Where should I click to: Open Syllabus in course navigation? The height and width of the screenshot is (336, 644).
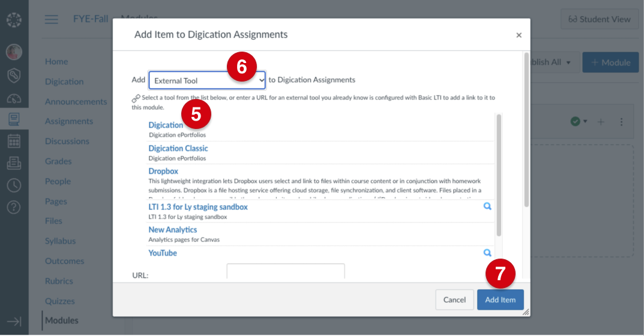[x=61, y=241]
